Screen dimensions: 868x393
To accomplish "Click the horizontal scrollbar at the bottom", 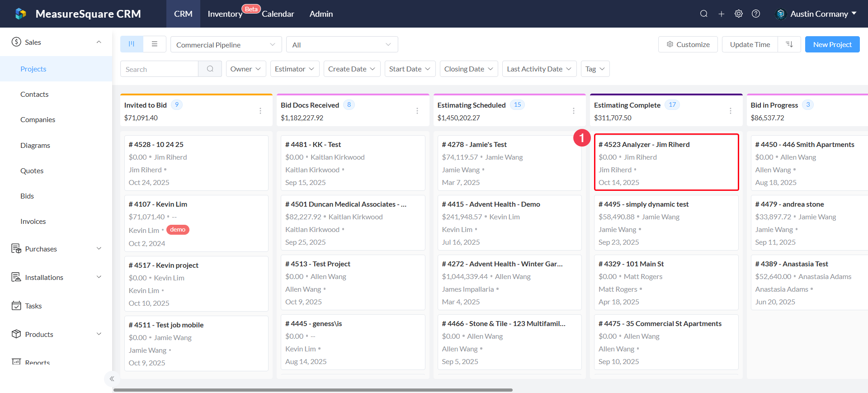I will click(313, 390).
